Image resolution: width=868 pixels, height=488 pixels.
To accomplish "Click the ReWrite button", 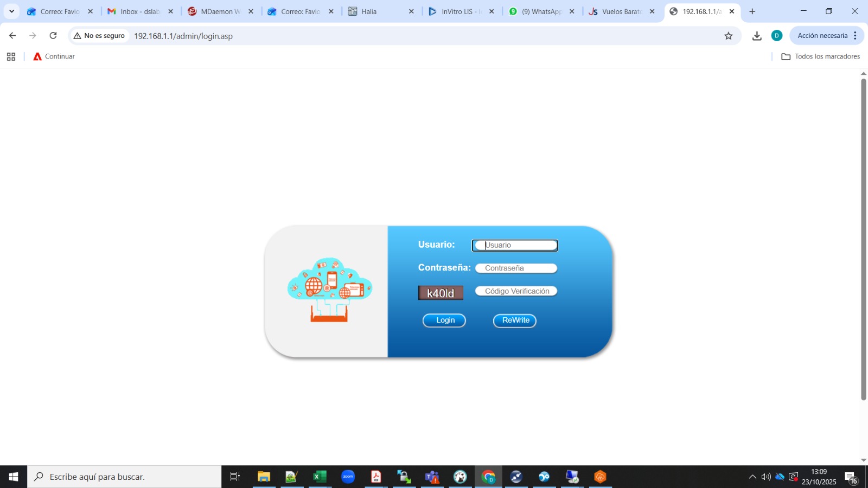I will [x=514, y=320].
